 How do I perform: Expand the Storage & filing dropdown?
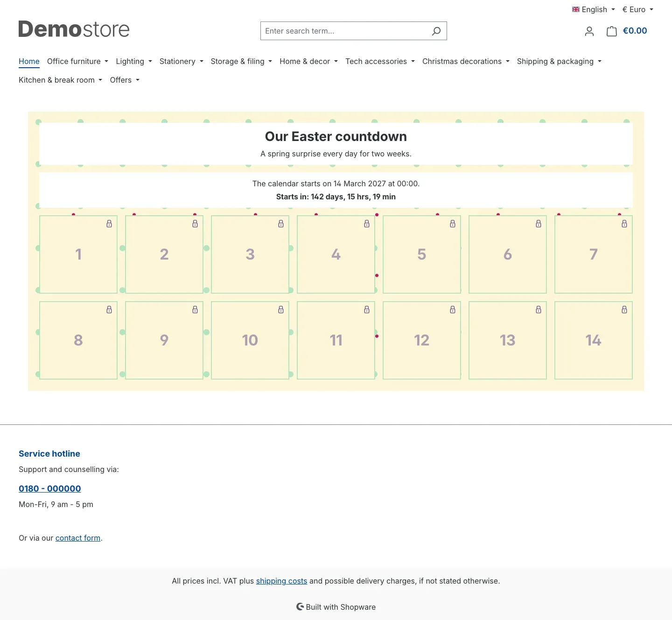pos(241,61)
